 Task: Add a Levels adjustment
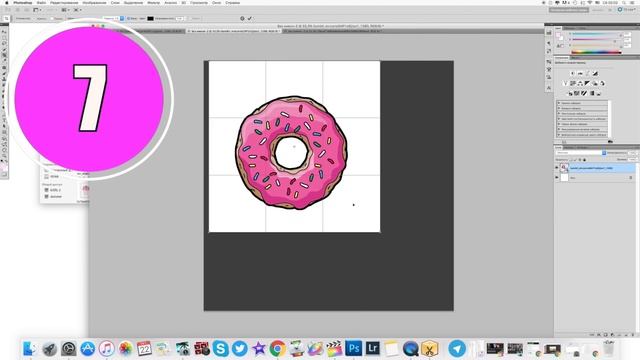click(580, 73)
